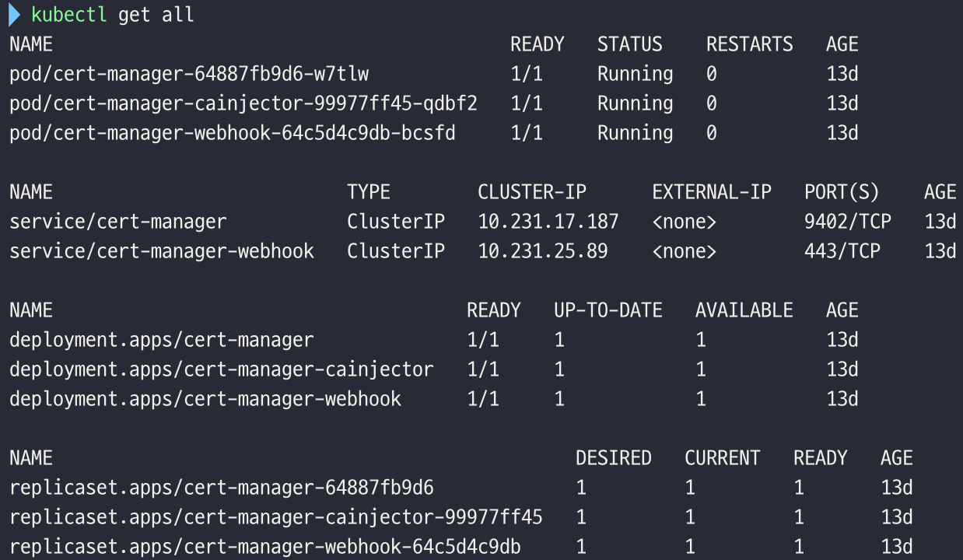Click ClusterIP type of service/cert-manager-webhook
The height and width of the screenshot is (560, 963).
pyautogui.click(x=396, y=251)
